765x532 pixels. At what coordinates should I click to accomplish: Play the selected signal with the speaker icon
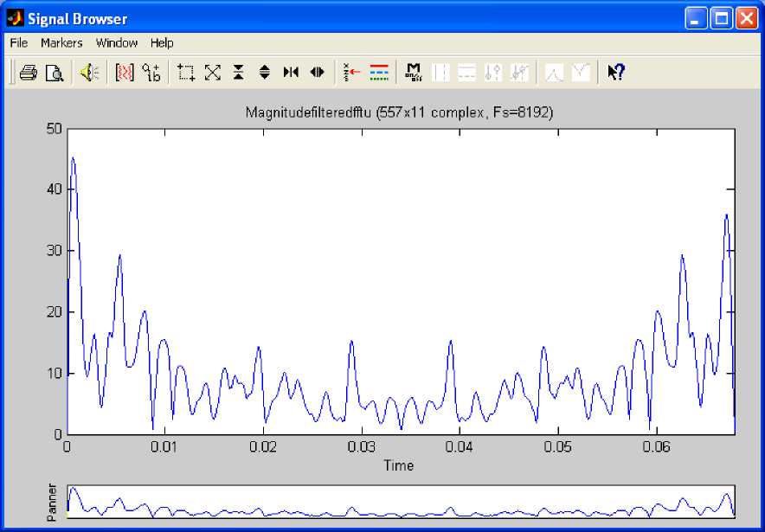[90, 73]
